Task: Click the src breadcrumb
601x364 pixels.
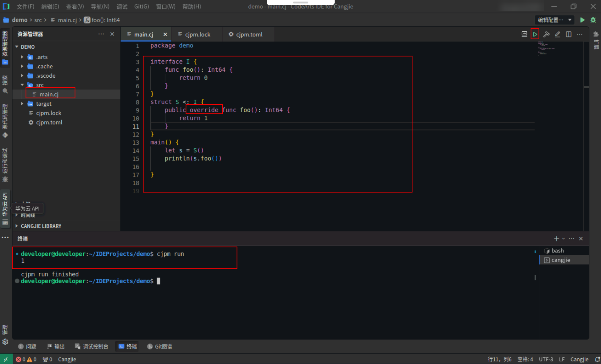Action: (38, 20)
